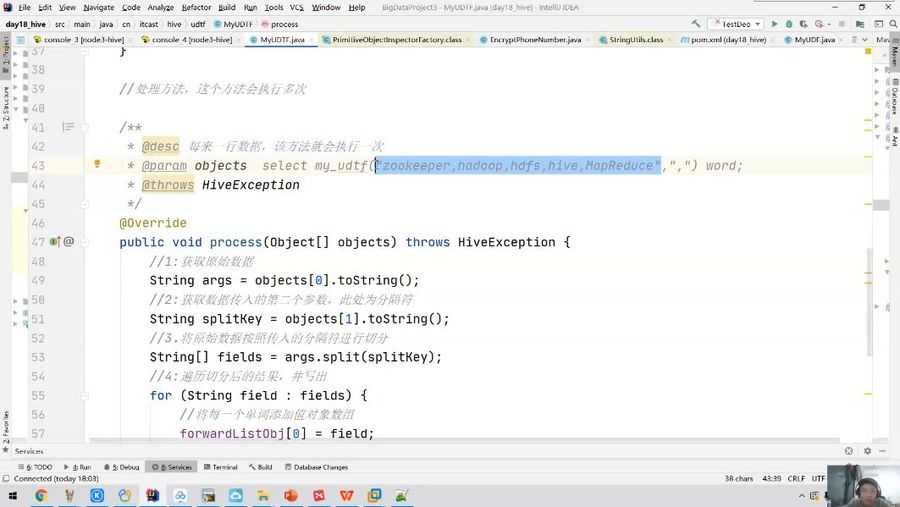Open PowerPoint from the taskbar
Image resolution: width=900 pixels, height=507 pixels.
291,496
